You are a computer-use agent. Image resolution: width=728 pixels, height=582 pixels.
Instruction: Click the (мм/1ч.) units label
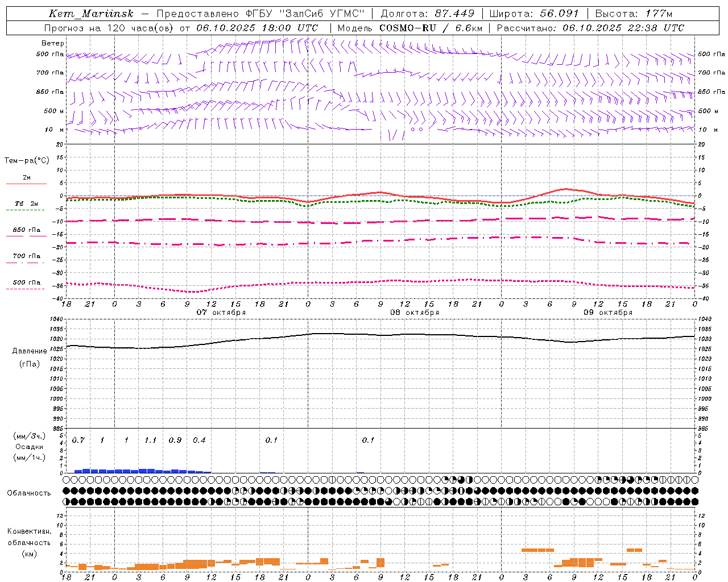tap(30, 458)
